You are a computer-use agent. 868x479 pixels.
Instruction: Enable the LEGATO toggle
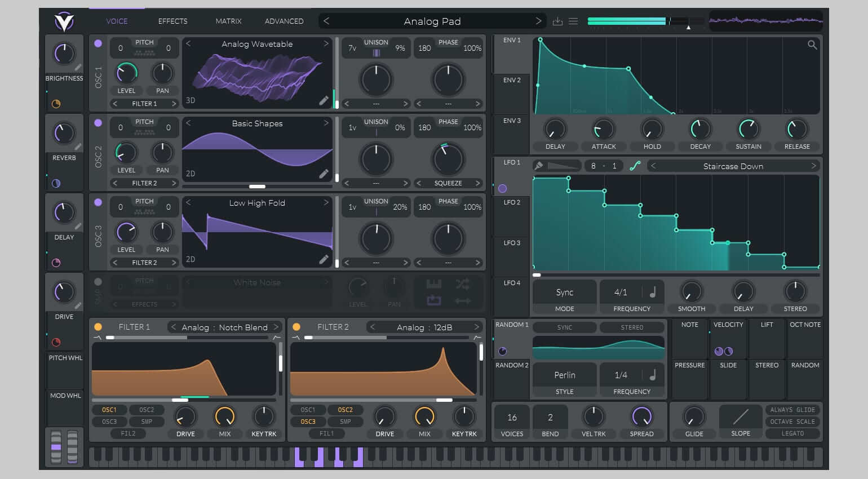(792, 433)
